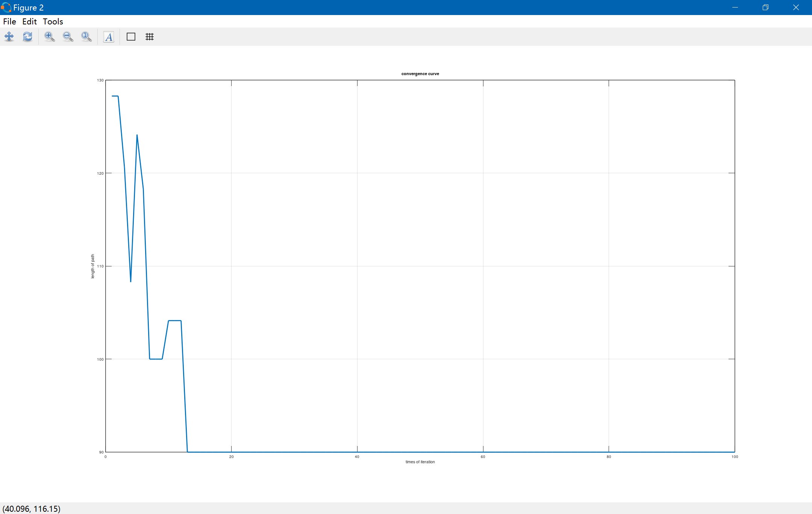The width and height of the screenshot is (812, 514).
Task: Activate the Insert Text tool
Action: [x=109, y=37]
